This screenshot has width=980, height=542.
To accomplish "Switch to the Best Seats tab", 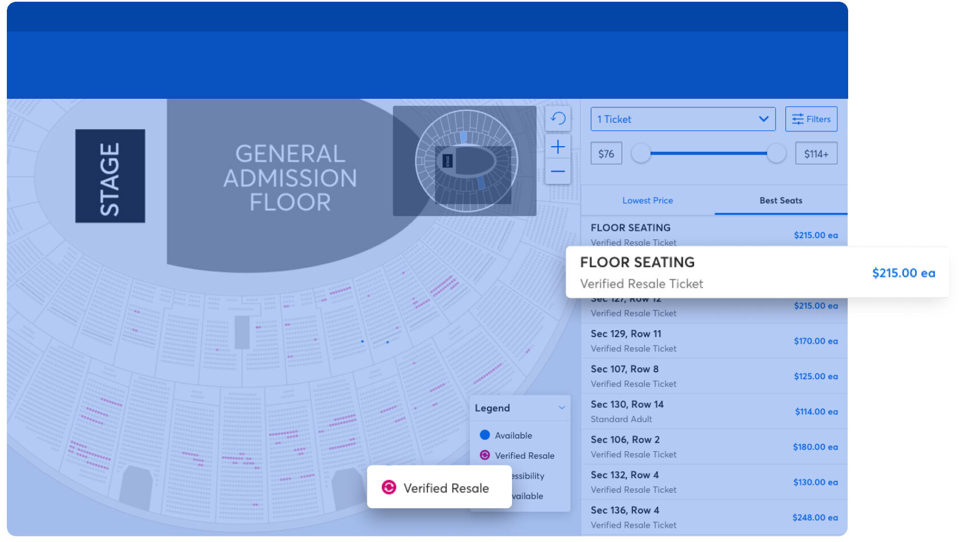I will (x=781, y=200).
